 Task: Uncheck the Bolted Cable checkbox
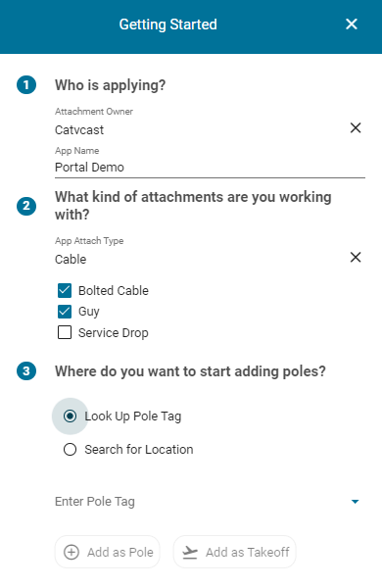click(x=65, y=291)
